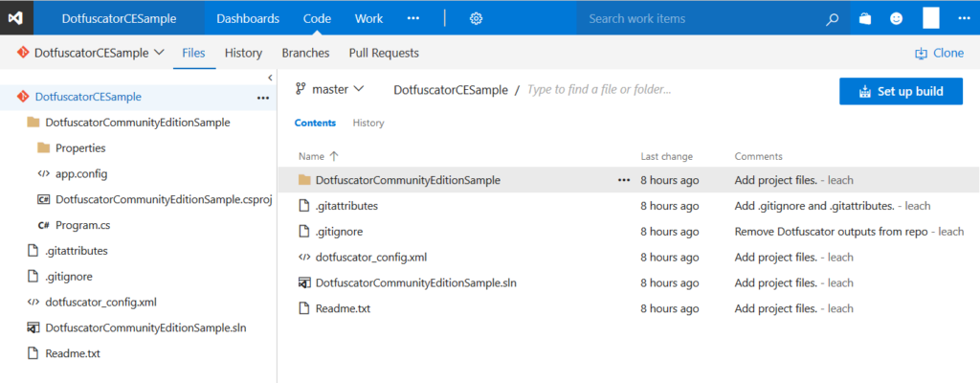
Task: Sort the list by Name column
Action: (319, 156)
